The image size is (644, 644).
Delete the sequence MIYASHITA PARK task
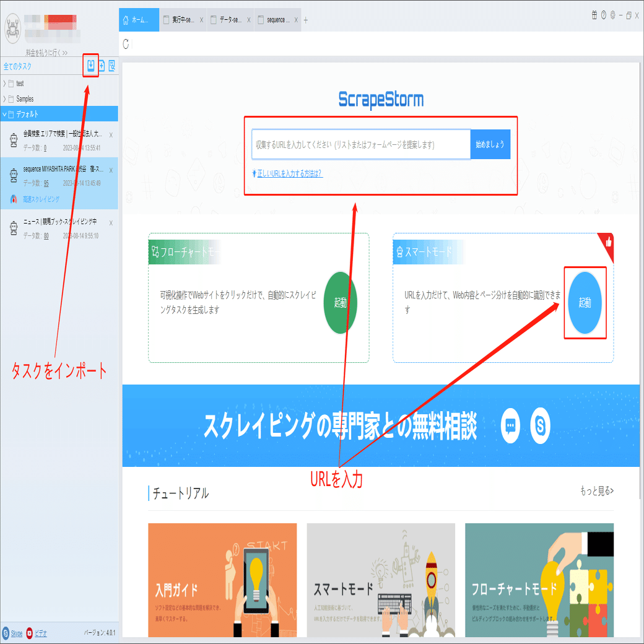tap(111, 170)
